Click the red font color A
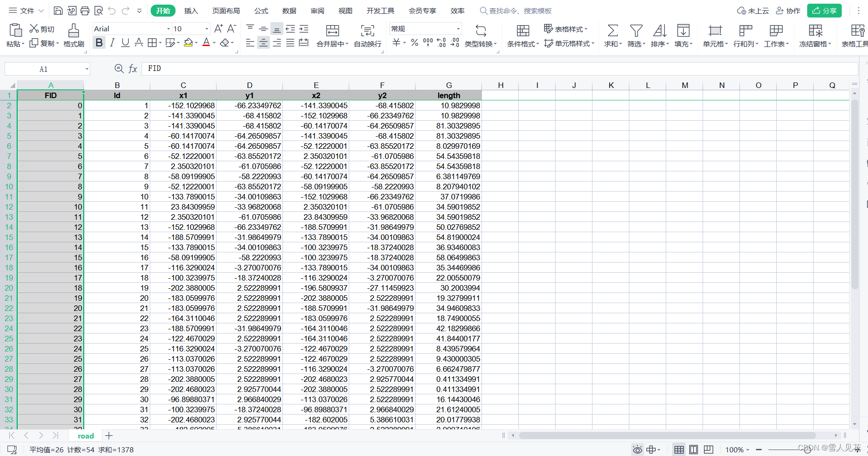Screen dimensions: 868x456 point(206,43)
